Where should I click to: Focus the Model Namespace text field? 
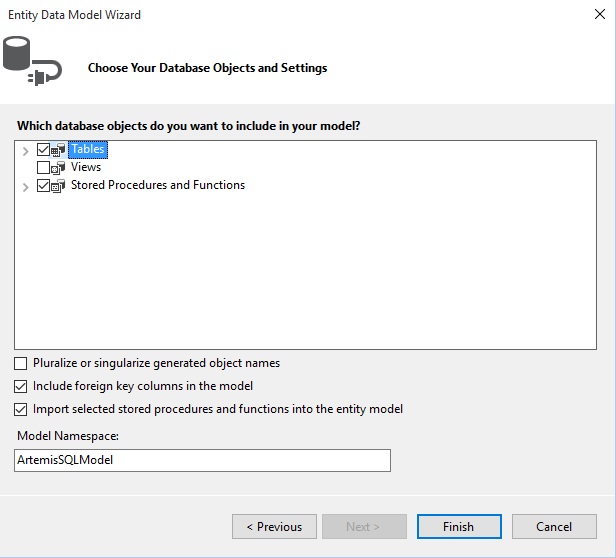(x=202, y=461)
